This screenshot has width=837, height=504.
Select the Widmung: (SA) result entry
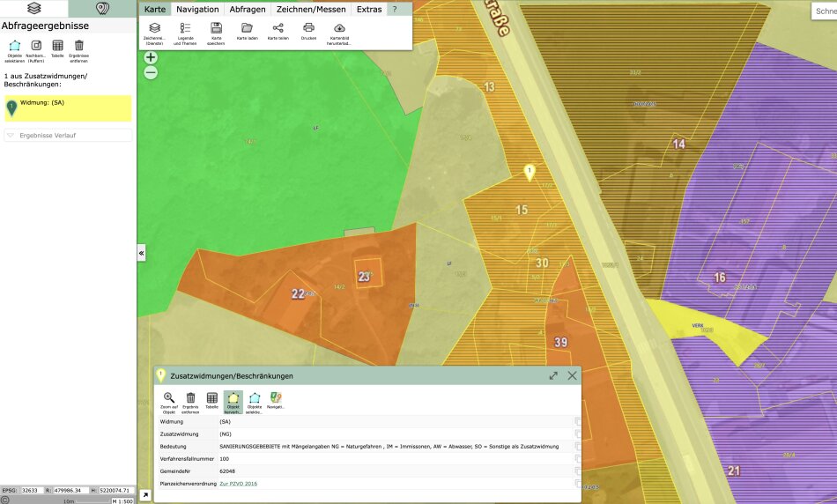(68, 108)
